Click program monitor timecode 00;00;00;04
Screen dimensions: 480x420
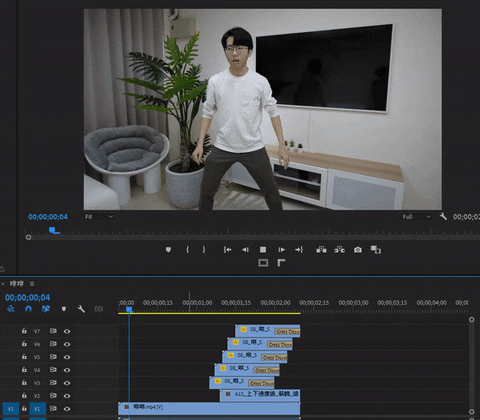click(x=48, y=217)
